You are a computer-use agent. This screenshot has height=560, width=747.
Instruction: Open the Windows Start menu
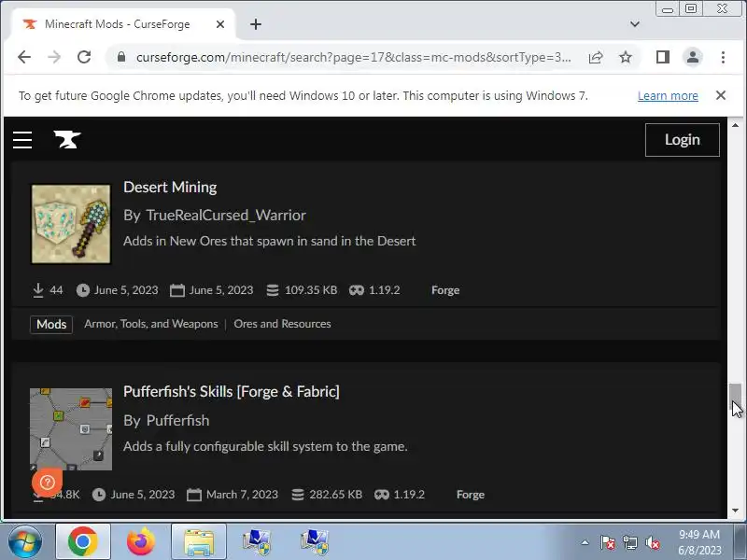[x=24, y=541]
